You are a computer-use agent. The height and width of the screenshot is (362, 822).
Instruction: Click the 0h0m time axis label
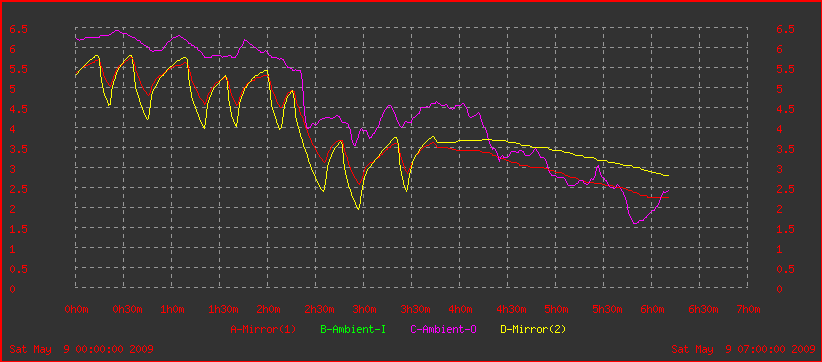click(x=77, y=309)
